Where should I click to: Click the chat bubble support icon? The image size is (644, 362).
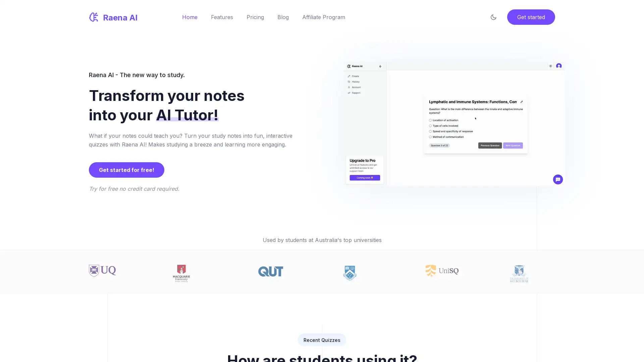557,179
